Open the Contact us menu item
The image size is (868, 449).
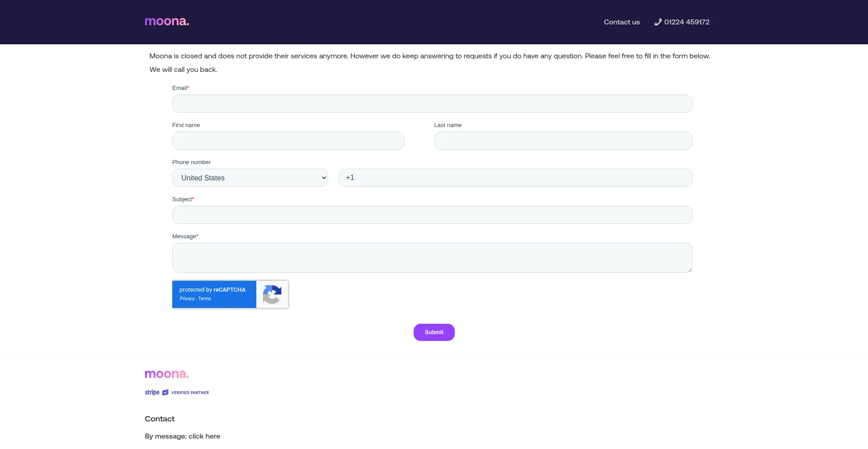[622, 22]
